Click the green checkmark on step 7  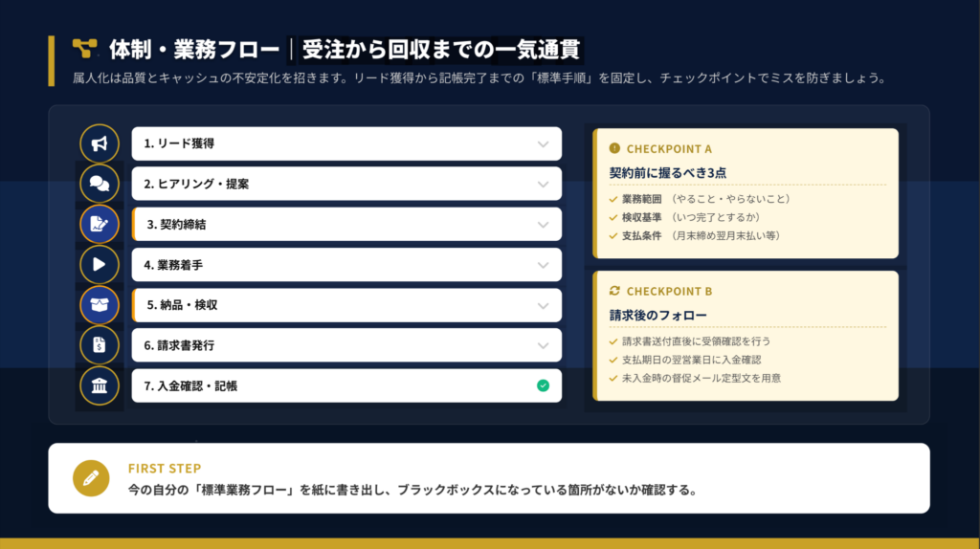[x=543, y=385]
